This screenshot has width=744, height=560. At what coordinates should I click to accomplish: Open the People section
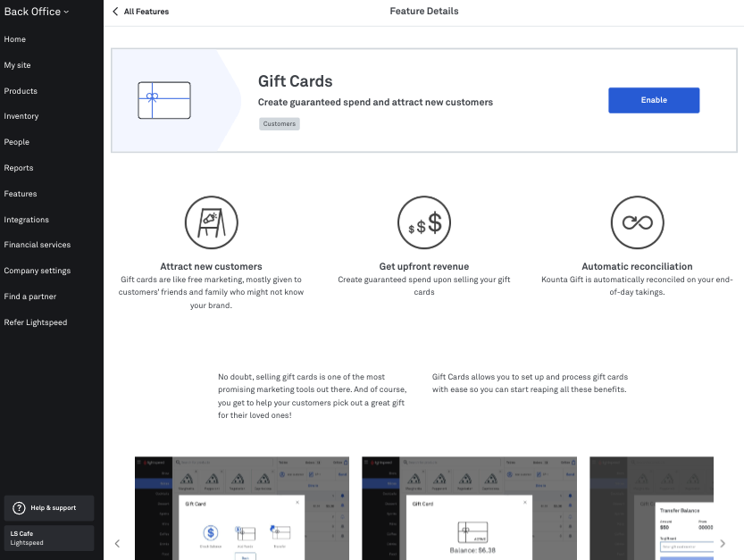pos(17,142)
